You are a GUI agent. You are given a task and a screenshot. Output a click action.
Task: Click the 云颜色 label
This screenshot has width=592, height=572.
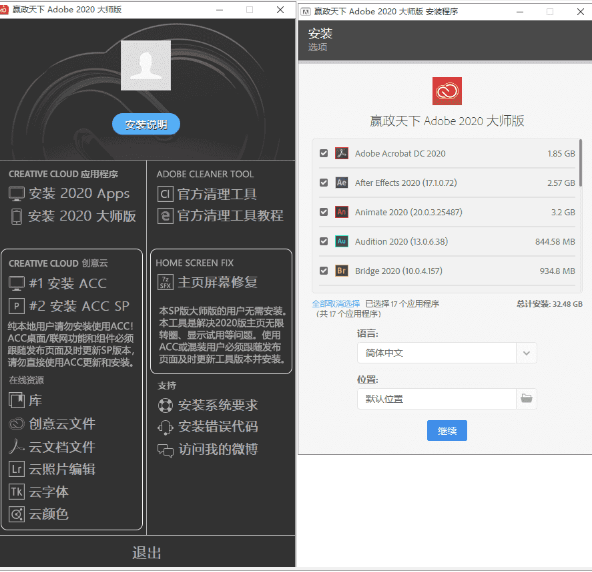[x=49, y=514]
